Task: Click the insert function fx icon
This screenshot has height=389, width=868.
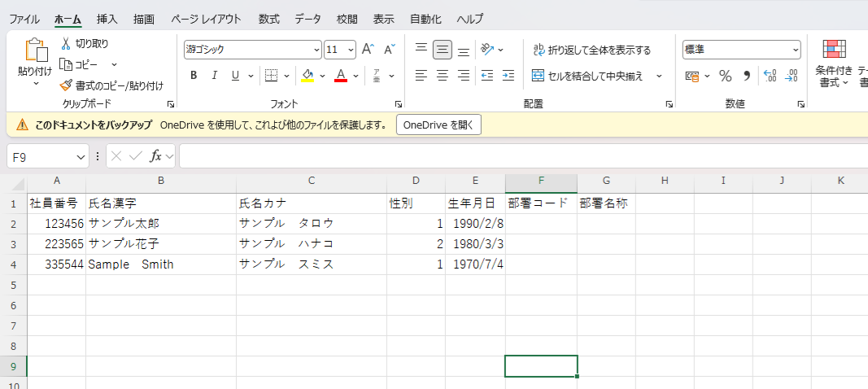Action: [155, 156]
